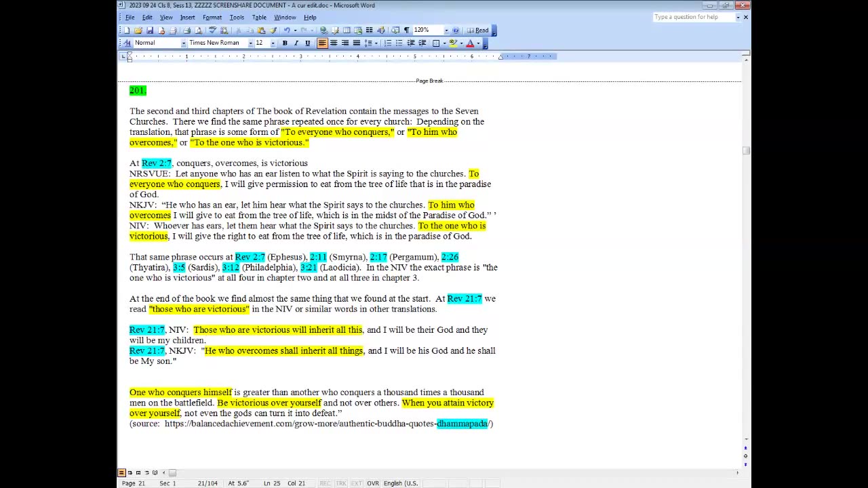Open the Format menu
Viewport: 868px width, 488px height.
click(212, 17)
